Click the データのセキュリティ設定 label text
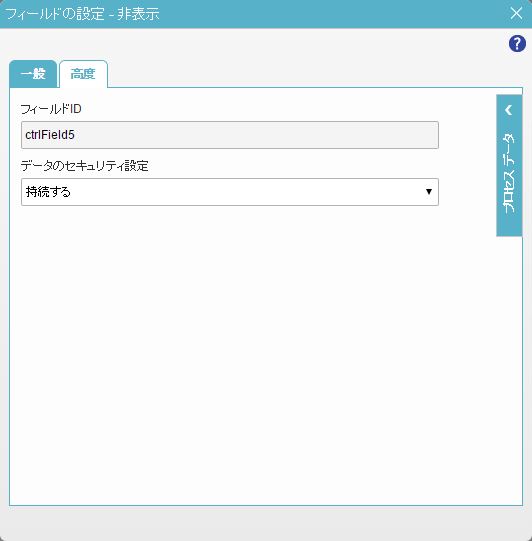Screen dimensions: 532x541 85,166
